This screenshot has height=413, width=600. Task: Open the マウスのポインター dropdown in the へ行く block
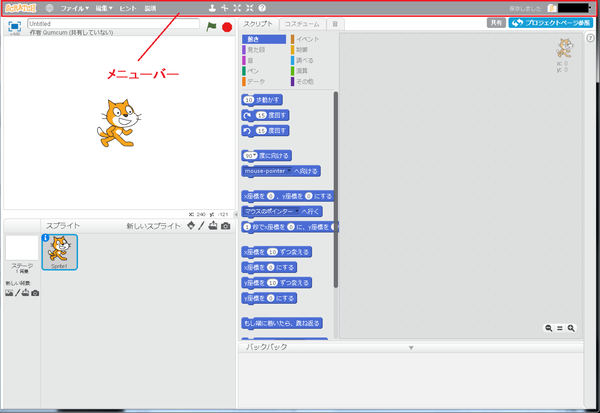click(x=297, y=211)
